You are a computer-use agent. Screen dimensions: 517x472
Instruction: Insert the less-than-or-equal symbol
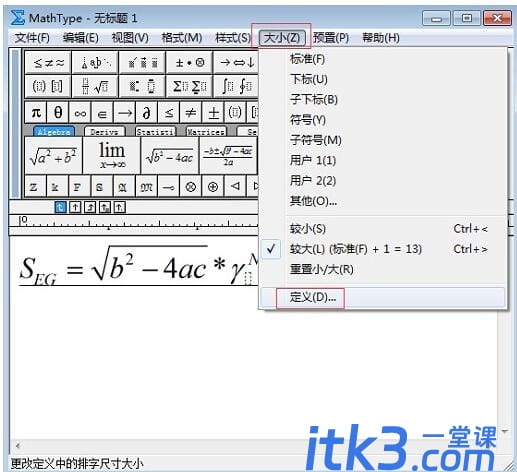[169, 113]
